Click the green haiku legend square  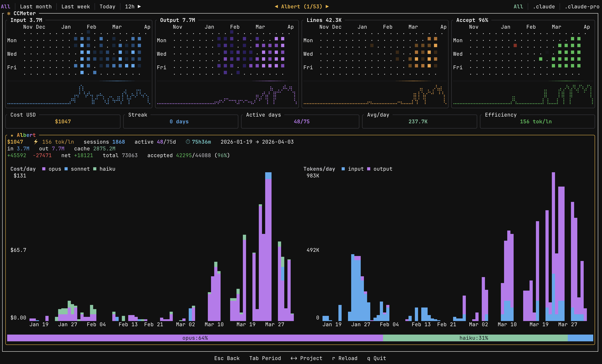click(95, 169)
